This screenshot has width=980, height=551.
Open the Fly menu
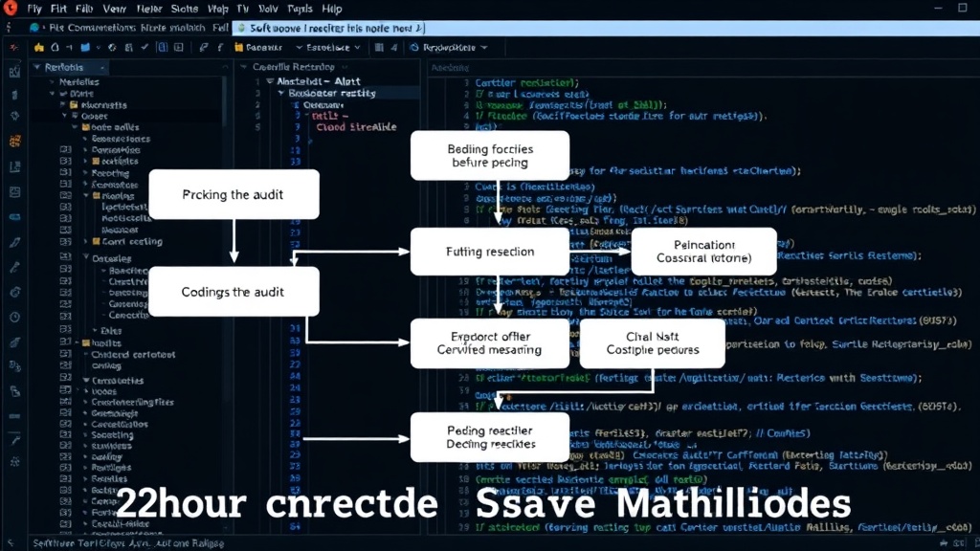click(x=34, y=9)
